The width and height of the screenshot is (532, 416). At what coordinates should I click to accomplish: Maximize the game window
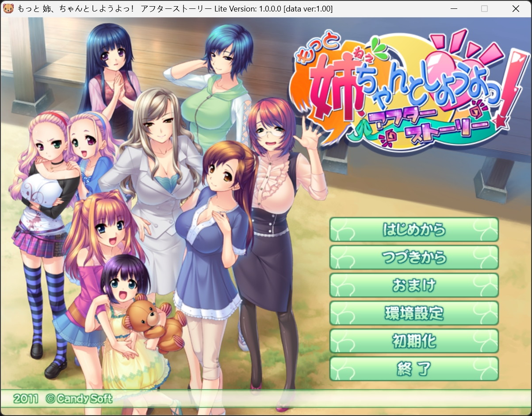pos(484,8)
